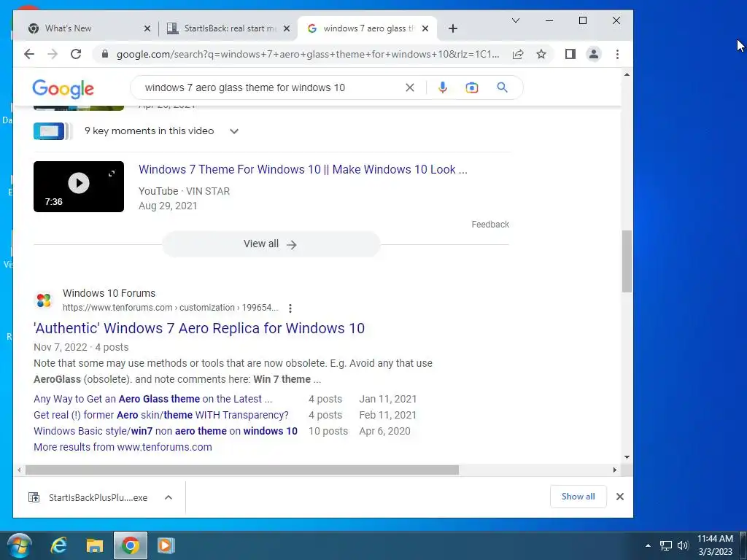Show hidden system tray icons
Screen dimensions: 747x560
648,545
